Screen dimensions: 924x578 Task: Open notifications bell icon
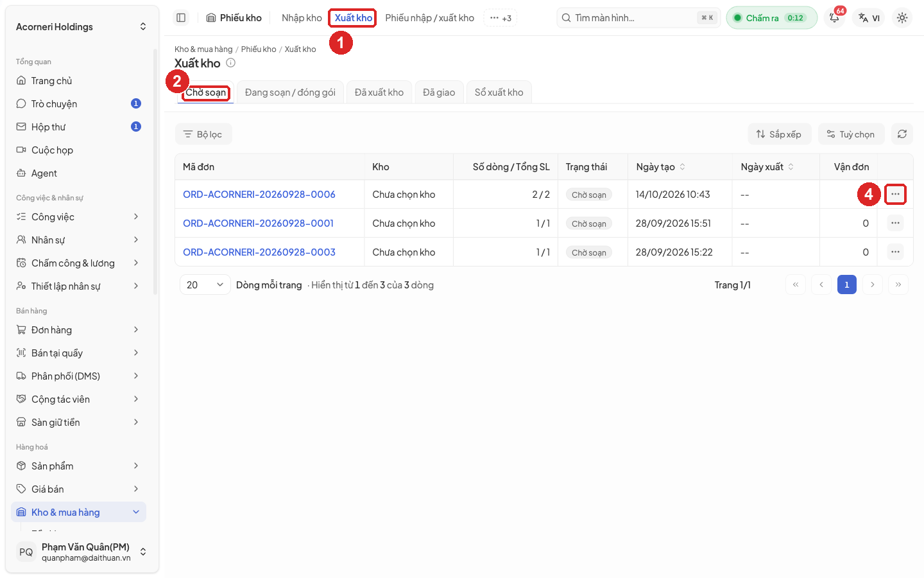point(834,18)
